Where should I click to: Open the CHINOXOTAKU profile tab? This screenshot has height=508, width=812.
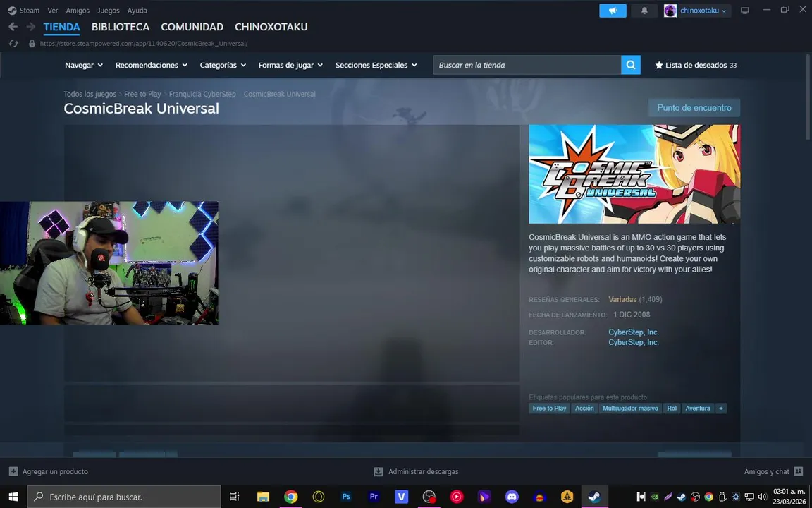[271, 27]
